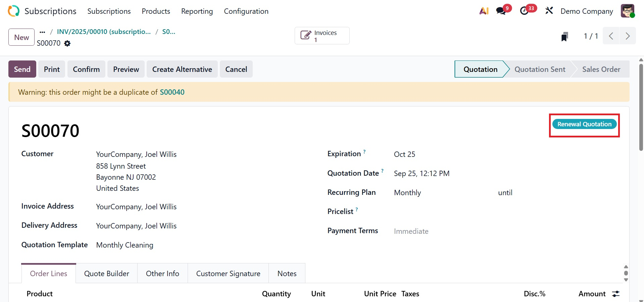This screenshot has height=302, width=644.
Task: Click the S00070 gear actions icon
Action: (x=67, y=43)
